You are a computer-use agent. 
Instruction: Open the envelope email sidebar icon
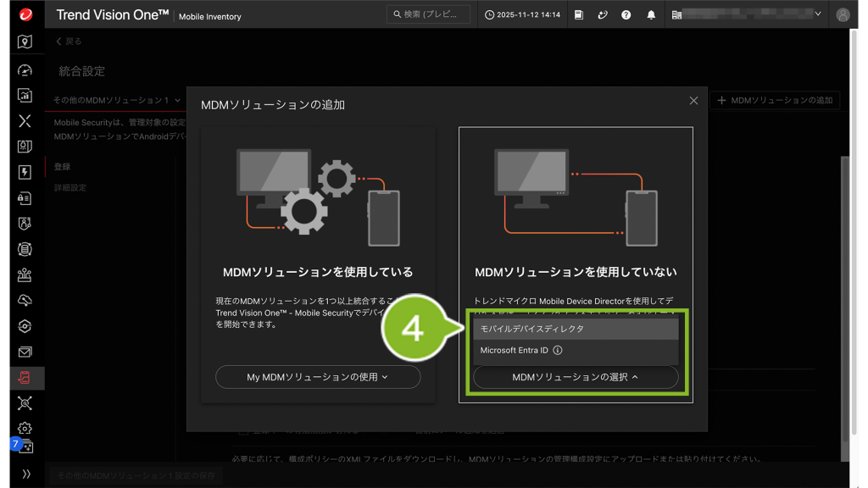[x=25, y=352]
